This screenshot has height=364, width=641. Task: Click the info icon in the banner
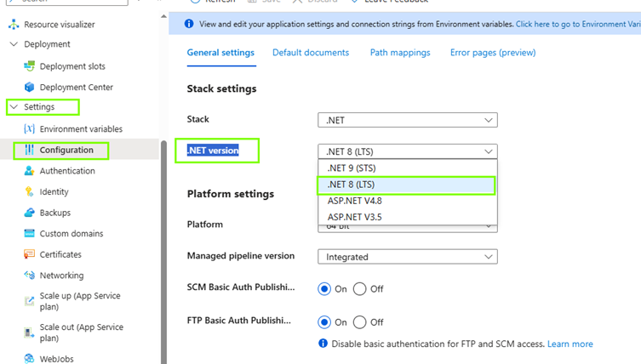[x=189, y=24]
